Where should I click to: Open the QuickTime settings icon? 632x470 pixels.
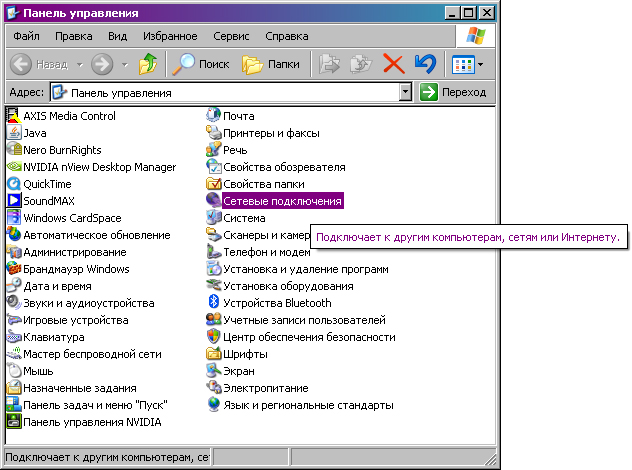pos(14,184)
